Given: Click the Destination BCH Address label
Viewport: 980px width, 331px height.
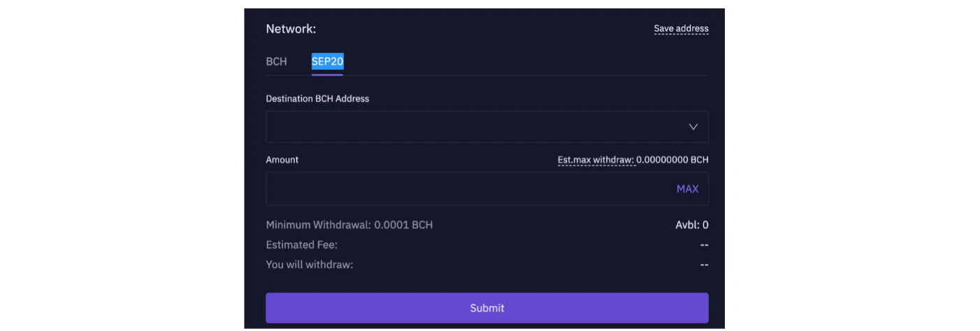Looking at the screenshot, I should click(x=317, y=98).
